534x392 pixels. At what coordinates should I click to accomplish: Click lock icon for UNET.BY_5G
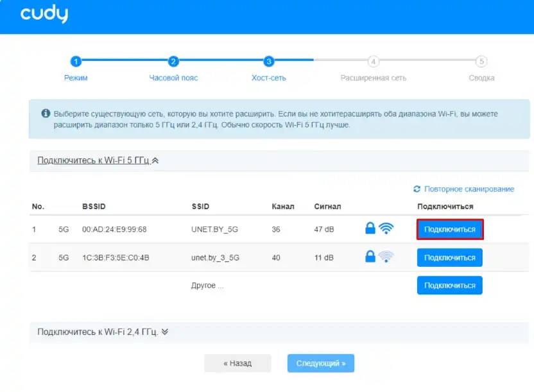click(x=370, y=228)
